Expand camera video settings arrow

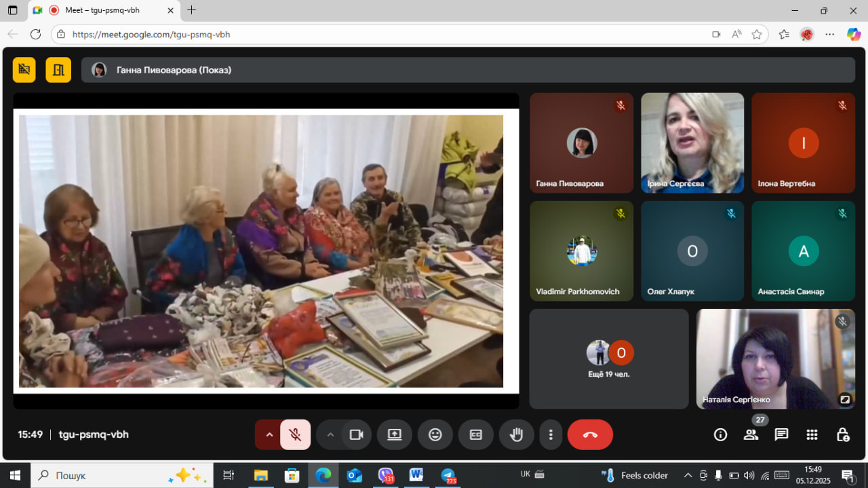tap(330, 435)
